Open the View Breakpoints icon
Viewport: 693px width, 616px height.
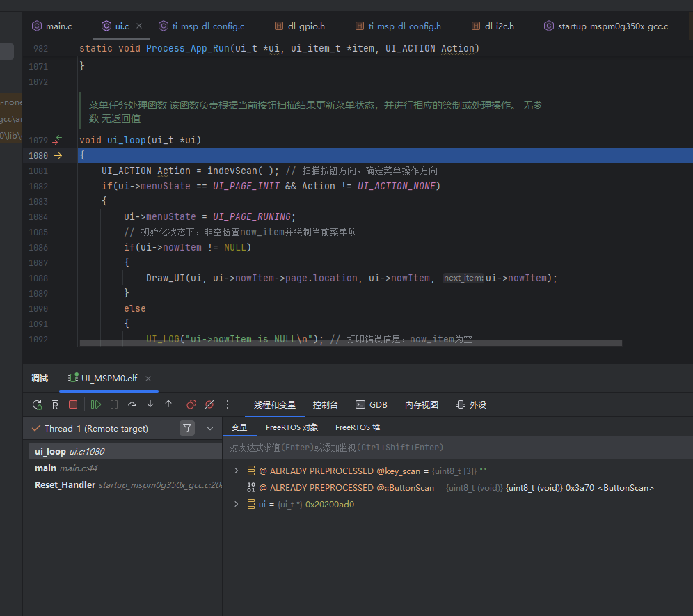(x=191, y=404)
